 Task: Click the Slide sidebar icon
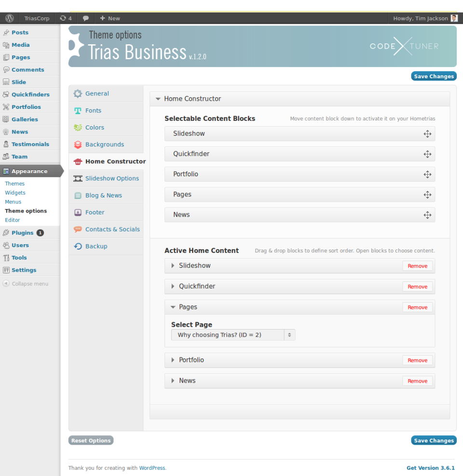coord(6,82)
